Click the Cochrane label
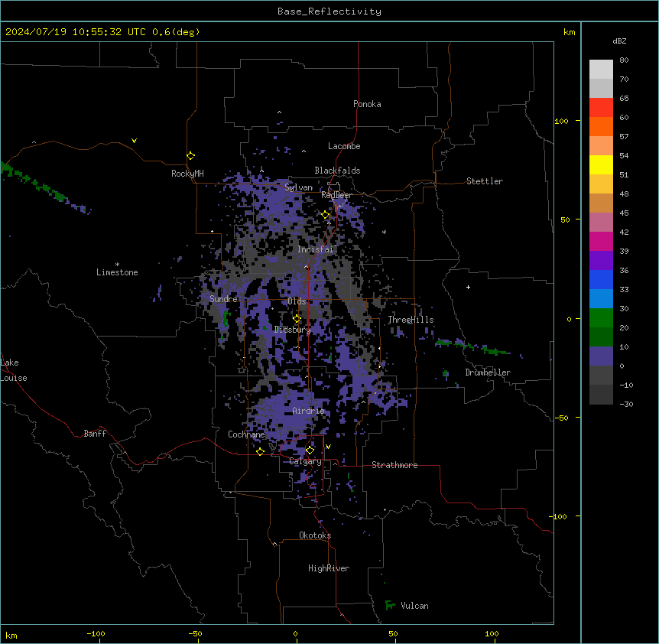This screenshot has height=644, width=659. 246,434
